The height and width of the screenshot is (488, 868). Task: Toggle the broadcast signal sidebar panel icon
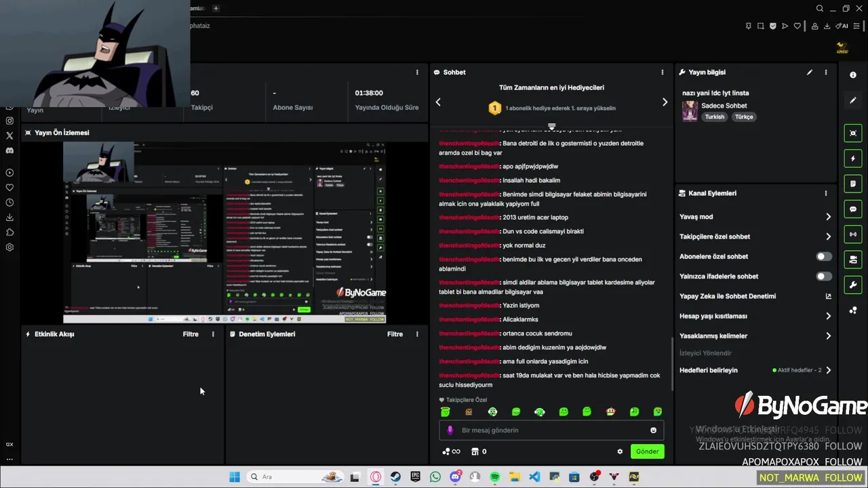853,235
